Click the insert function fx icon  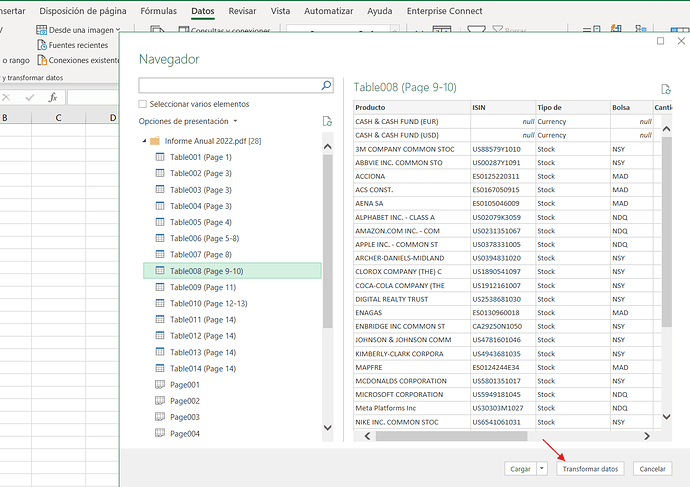(53, 97)
